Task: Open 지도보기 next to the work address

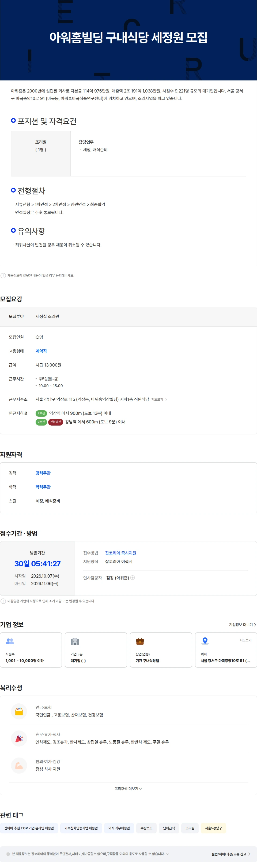Action: point(157,399)
